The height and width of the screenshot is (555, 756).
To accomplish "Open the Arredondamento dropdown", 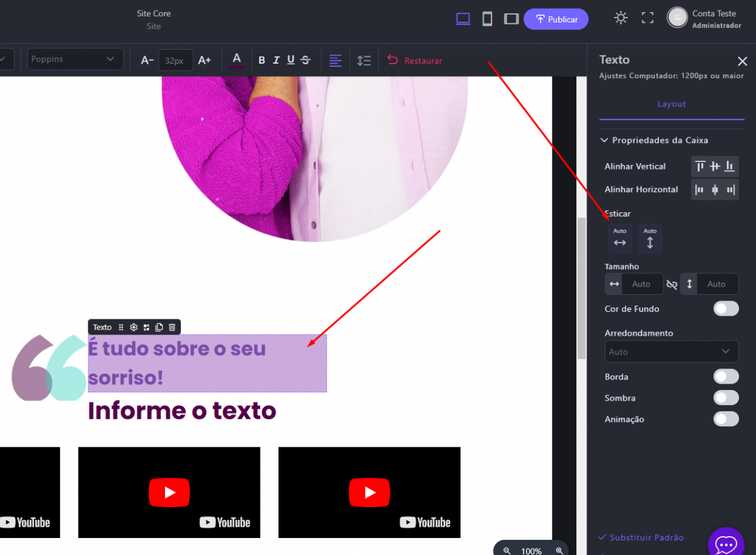I will coord(672,352).
